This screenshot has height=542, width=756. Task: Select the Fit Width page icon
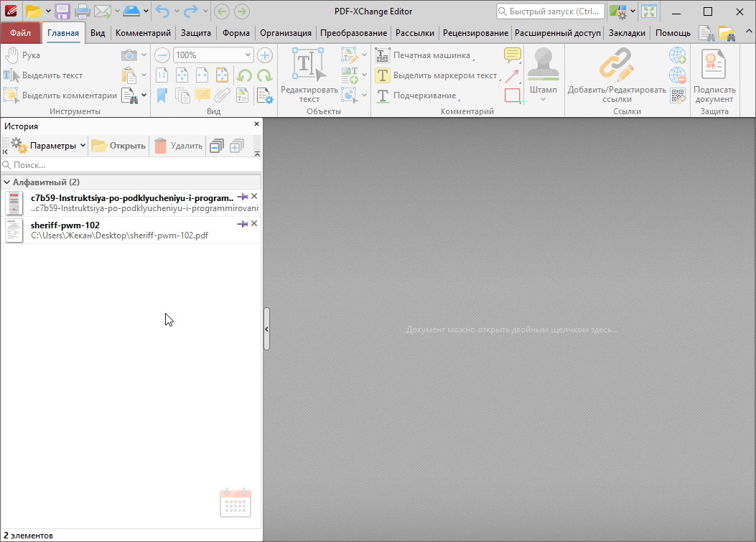point(202,75)
